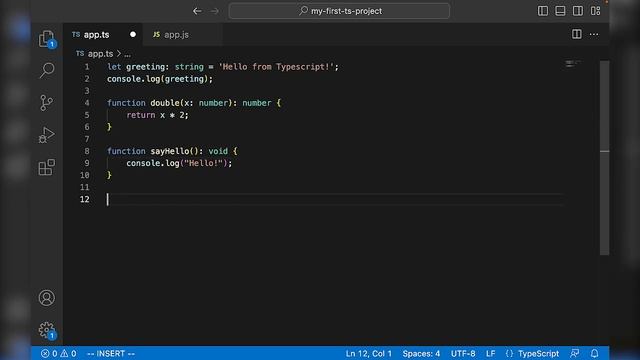Open the Accounts menu icon
This screenshot has height=360, width=640.
coord(47,298)
